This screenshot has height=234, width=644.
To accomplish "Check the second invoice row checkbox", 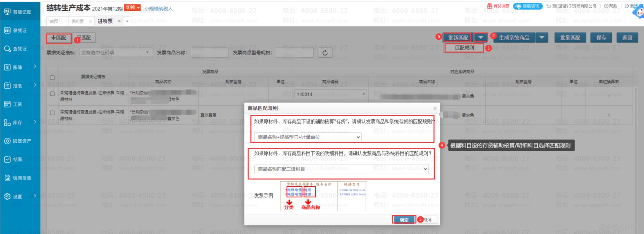I will (52, 113).
